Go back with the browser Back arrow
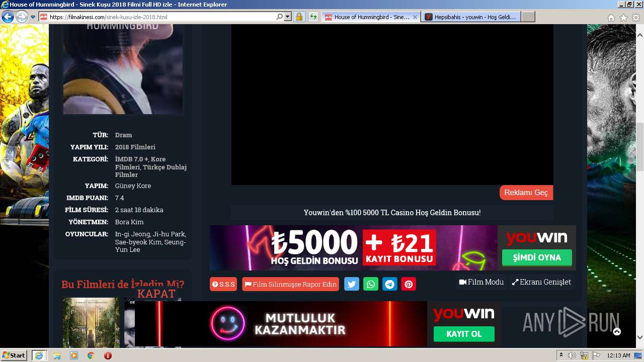This screenshot has width=644, height=362. 8,17
